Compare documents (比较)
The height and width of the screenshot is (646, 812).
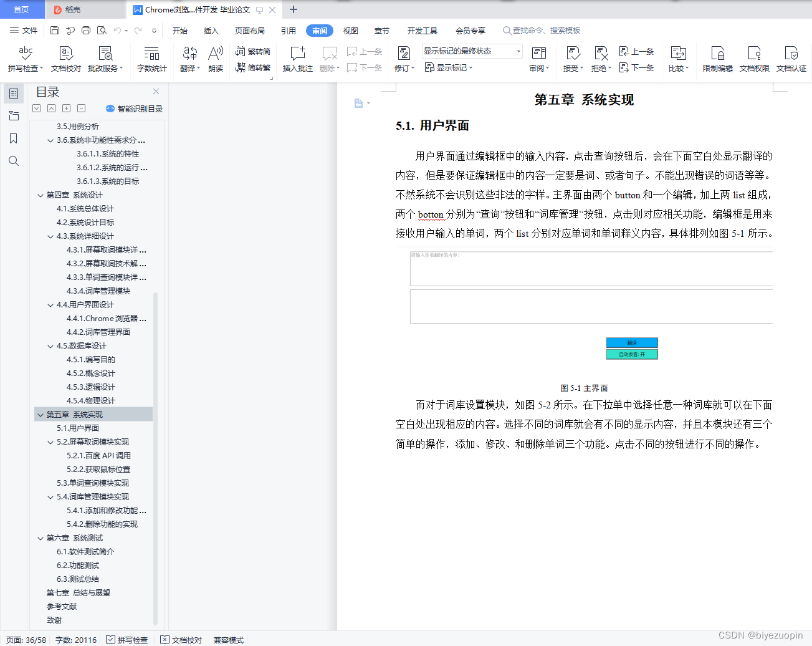click(679, 59)
